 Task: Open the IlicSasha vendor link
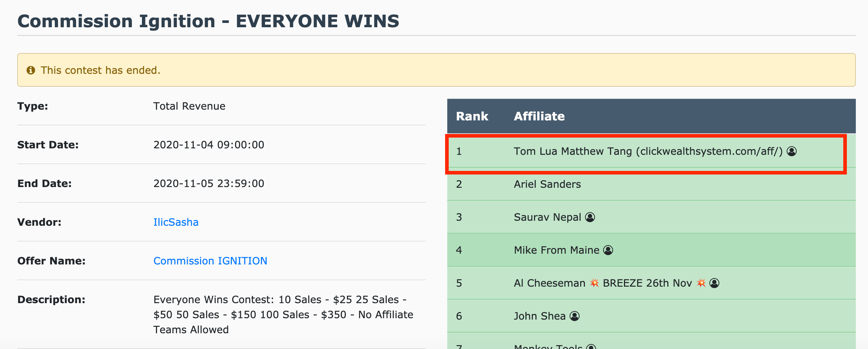coord(176,222)
